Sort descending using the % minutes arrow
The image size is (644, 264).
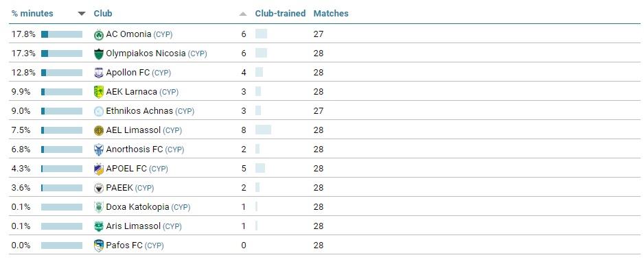click(x=82, y=14)
